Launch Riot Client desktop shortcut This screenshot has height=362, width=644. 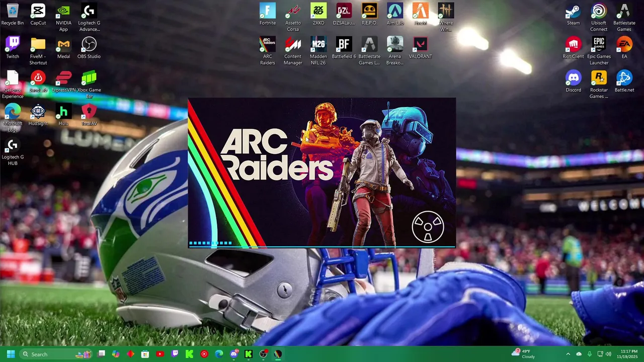pyautogui.click(x=573, y=48)
